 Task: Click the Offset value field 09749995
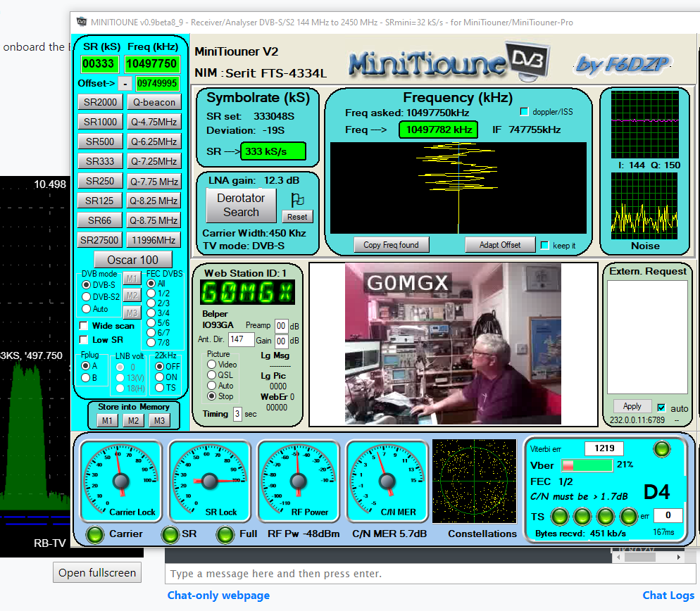tap(157, 84)
